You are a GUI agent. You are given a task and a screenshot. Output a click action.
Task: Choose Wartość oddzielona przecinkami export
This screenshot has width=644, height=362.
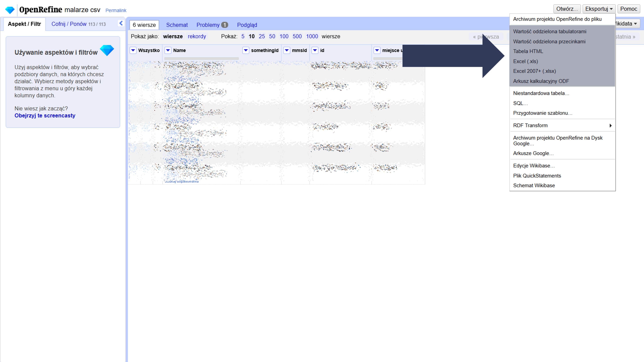(549, 42)
